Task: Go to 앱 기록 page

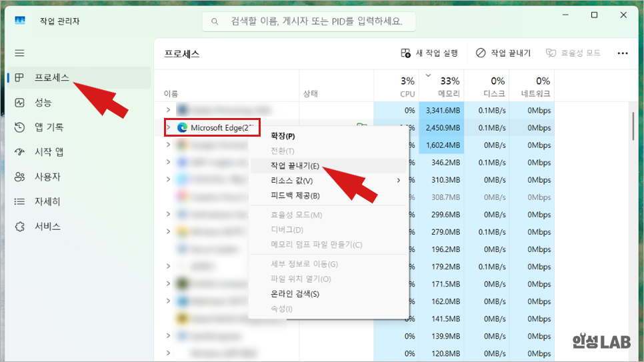Action: point(79,127)
